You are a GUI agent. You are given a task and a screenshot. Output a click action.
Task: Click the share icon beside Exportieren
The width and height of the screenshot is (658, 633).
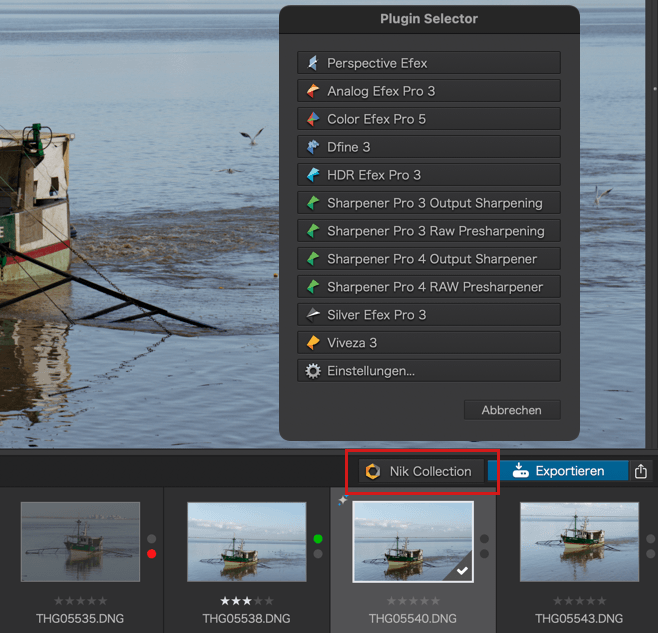pyautogui.click(x=641, y=471)
